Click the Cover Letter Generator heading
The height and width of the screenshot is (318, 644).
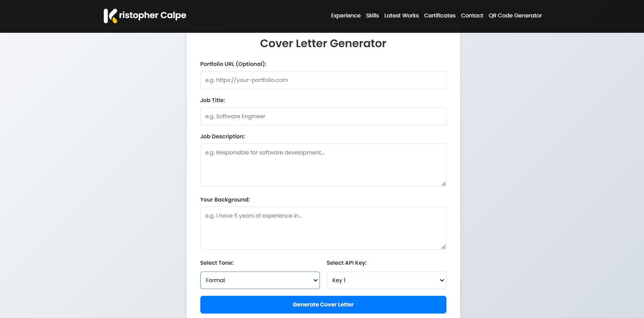(x=323, y=43)
